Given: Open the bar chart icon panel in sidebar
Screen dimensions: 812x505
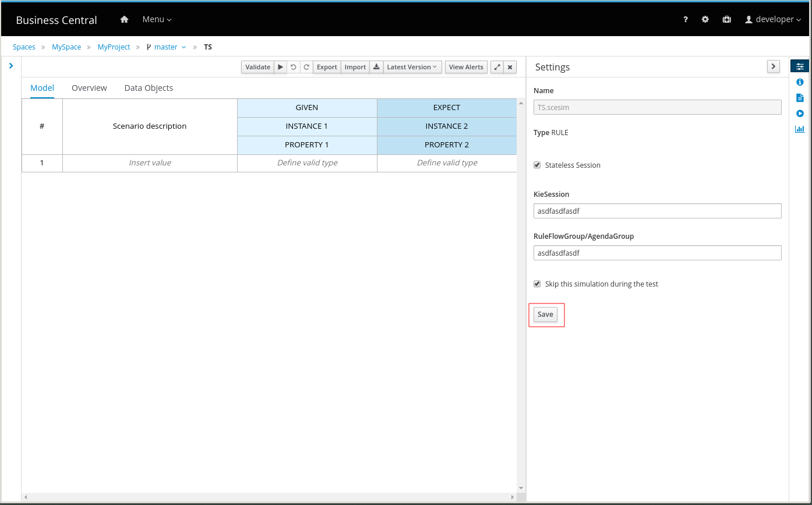Looking at the screenshot, I should tap(800, 129).
